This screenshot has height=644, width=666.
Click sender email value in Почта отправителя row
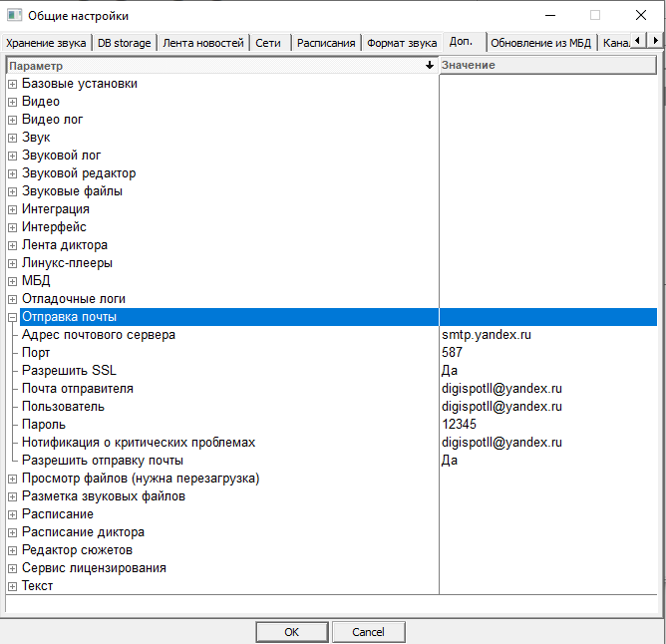(x=501, y=389)
